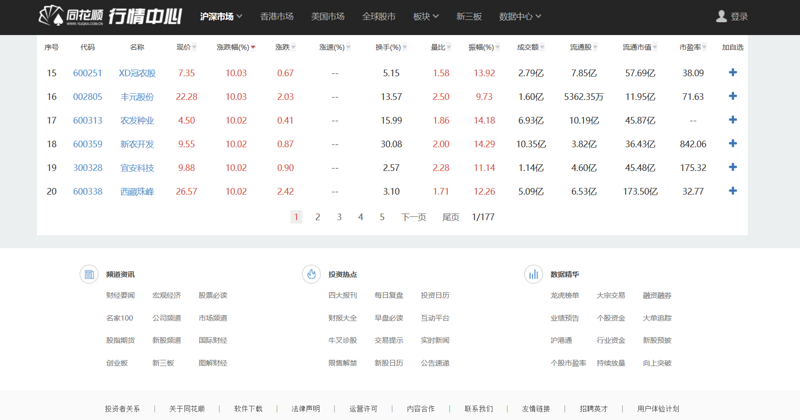This screenshot has width=800, height=420.
Task: Open the 新三板 nav item
Action: (x=469, y=17)
